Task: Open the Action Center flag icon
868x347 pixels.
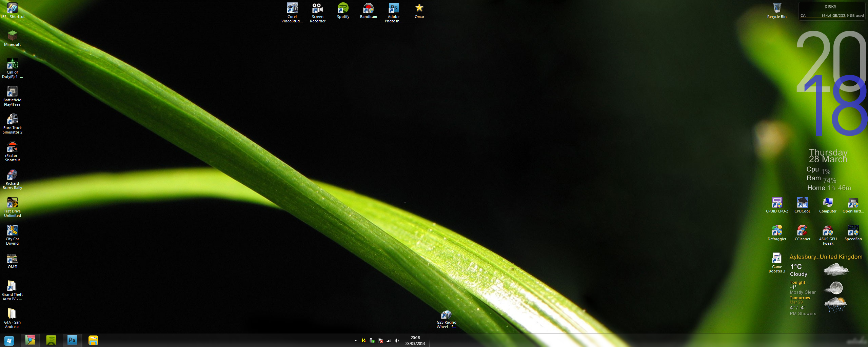Action: (380, 341)
